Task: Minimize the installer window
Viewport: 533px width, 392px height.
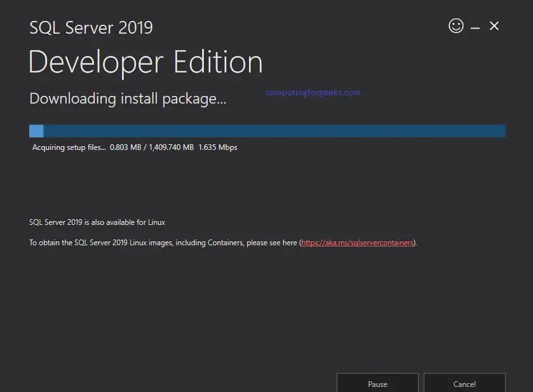Action: tap(475, 26)
